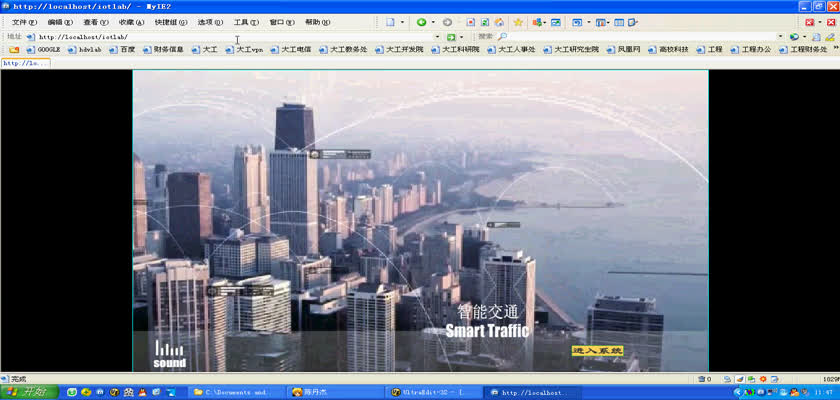Open the 快捷组 menu
Screen dimensions: 840x400
coord(171,22)
